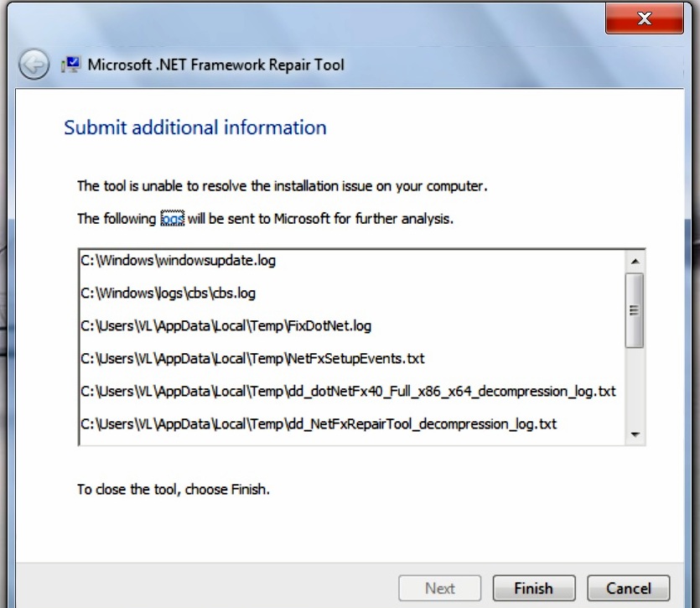Close the Repair Tool window
Image resolution: width=700 pixels, height=608 pixels.
[644, 18]
